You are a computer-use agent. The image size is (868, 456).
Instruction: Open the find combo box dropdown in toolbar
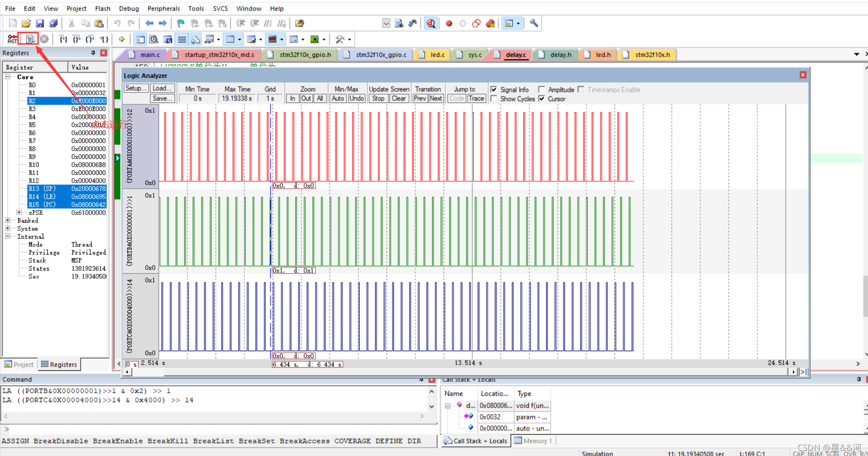(386, 23)
